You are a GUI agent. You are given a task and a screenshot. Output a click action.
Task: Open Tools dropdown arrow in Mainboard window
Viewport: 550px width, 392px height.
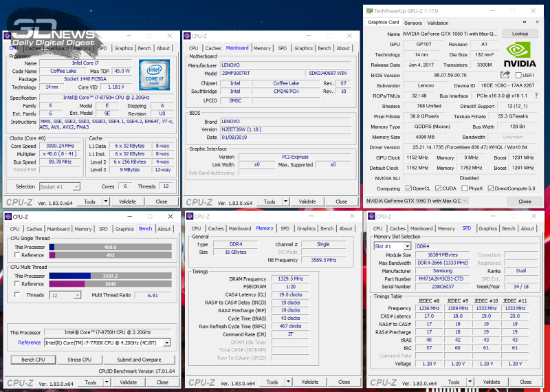(286, 202)
